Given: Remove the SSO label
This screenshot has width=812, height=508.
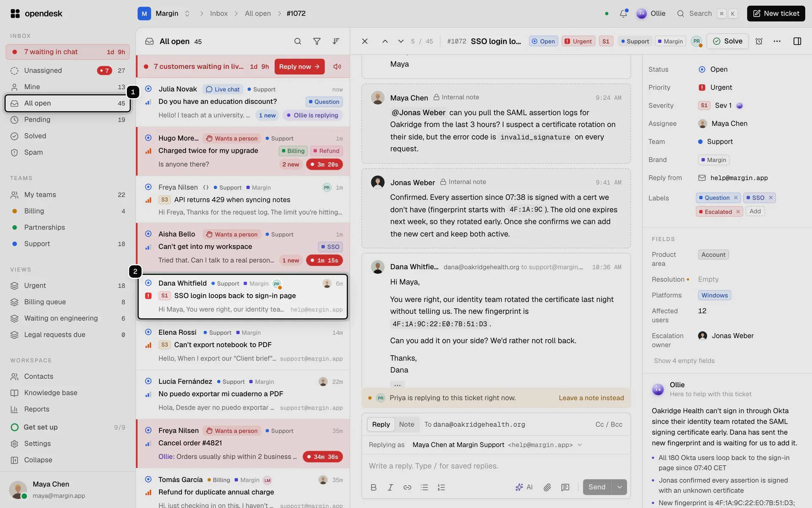Looking at the screenshot, I should pos(771,198).
